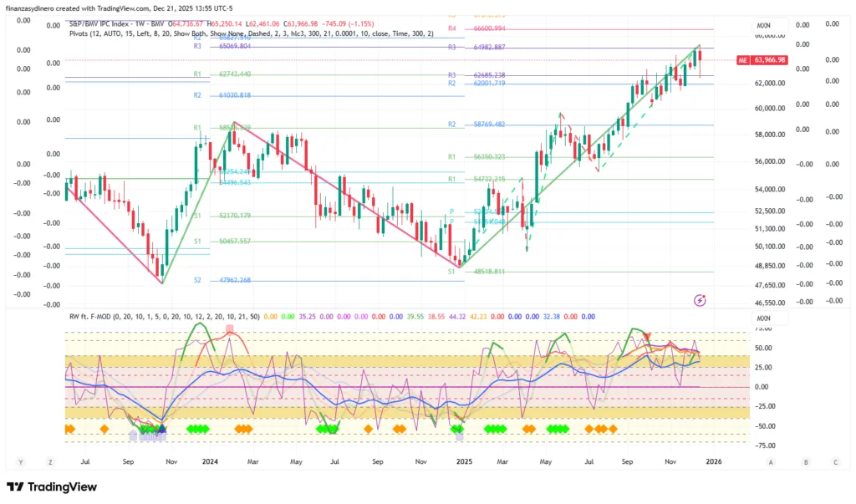
Task: Select the B scale letter at bottom right
Action: pyautogui.click(x=805, y=461)
